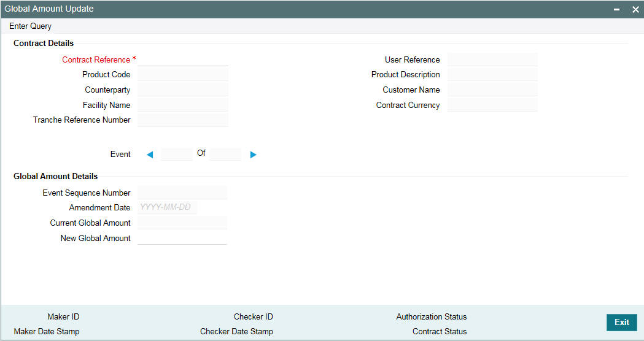
Task: Select the Event Sequence Number field
Action: (x=182, y=193)
